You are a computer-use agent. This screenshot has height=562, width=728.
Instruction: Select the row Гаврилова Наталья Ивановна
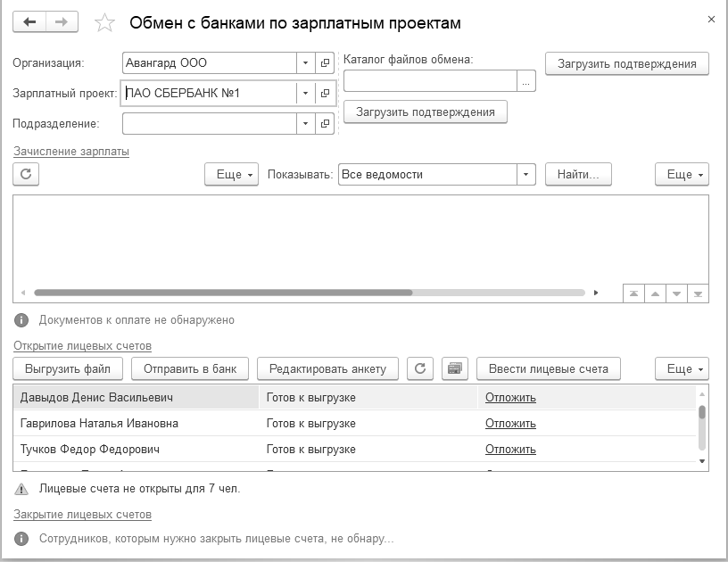pyautogui.click(x=355, y=423)
